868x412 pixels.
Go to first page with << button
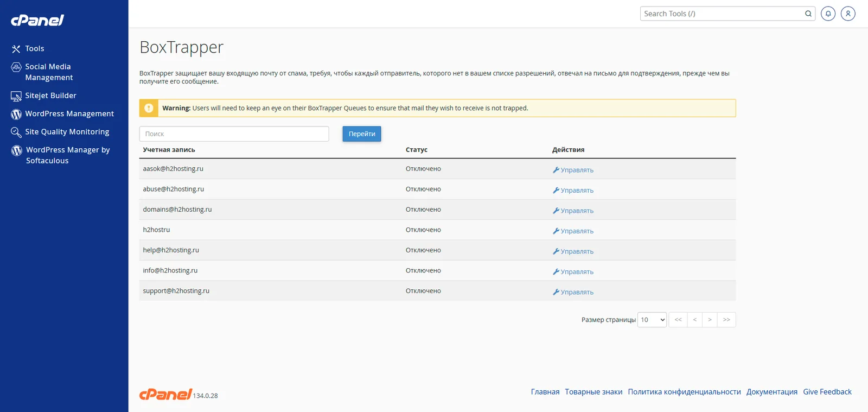point(678,320)
